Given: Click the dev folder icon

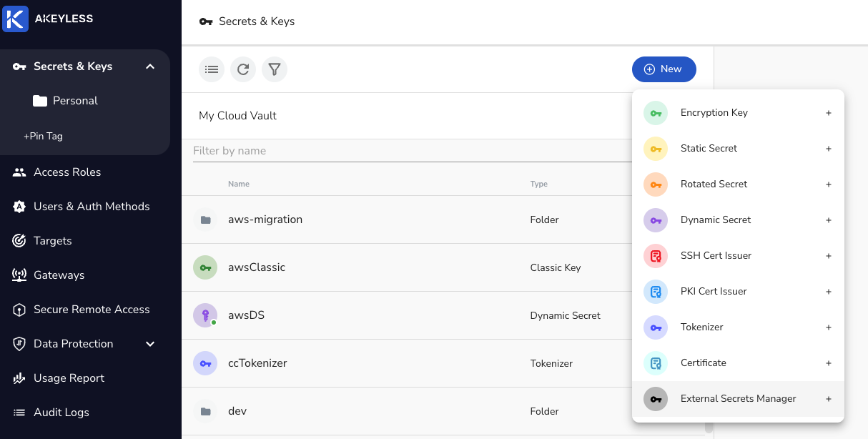Looking at the screenshot, I should click(205, 411).
